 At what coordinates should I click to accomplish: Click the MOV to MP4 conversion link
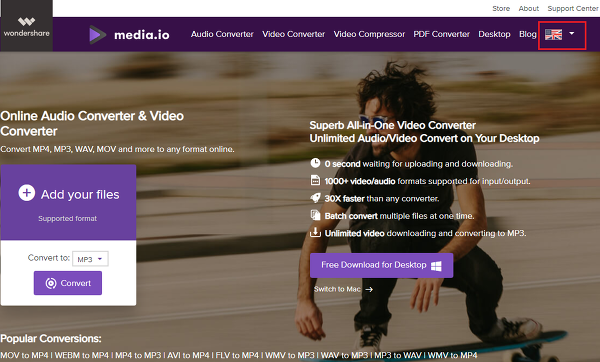click(24, 355)
